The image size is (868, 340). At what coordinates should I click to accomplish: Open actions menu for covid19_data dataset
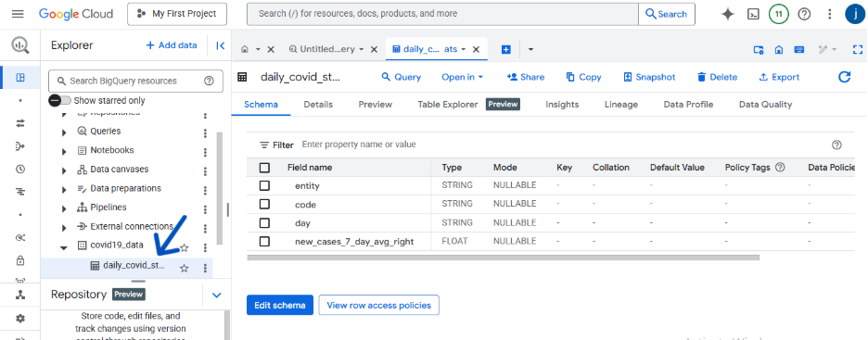coord(205,247)
